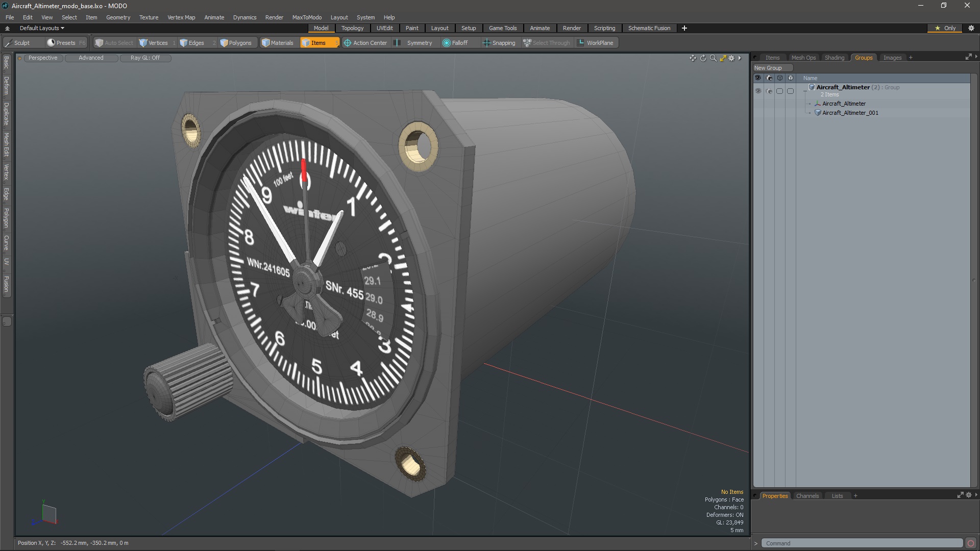Screen dimensions: 980x551
Task: Add a tab next to Lists
Action: pyautogui.click(x=855, y=496)
